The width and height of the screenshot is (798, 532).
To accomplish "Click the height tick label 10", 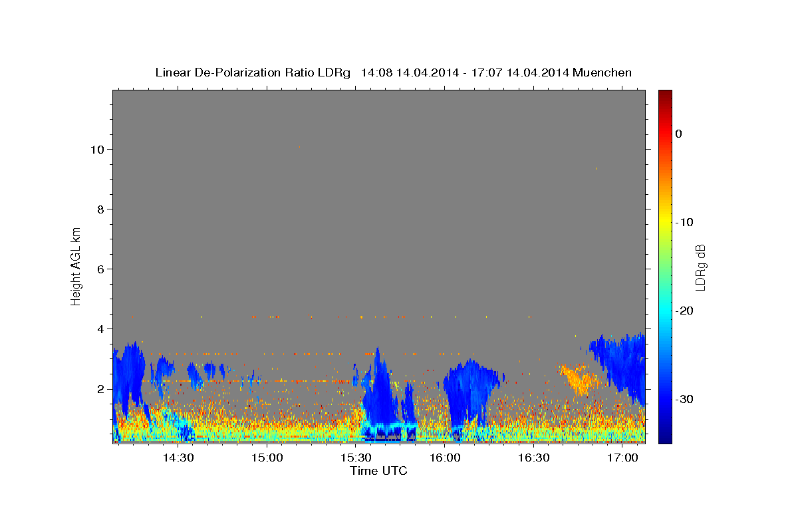I will click(x=98, y=149).
